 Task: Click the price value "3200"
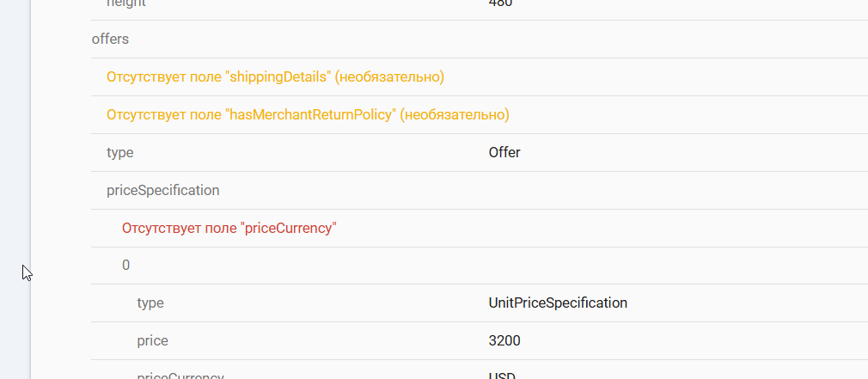click(x=504, y=341)
